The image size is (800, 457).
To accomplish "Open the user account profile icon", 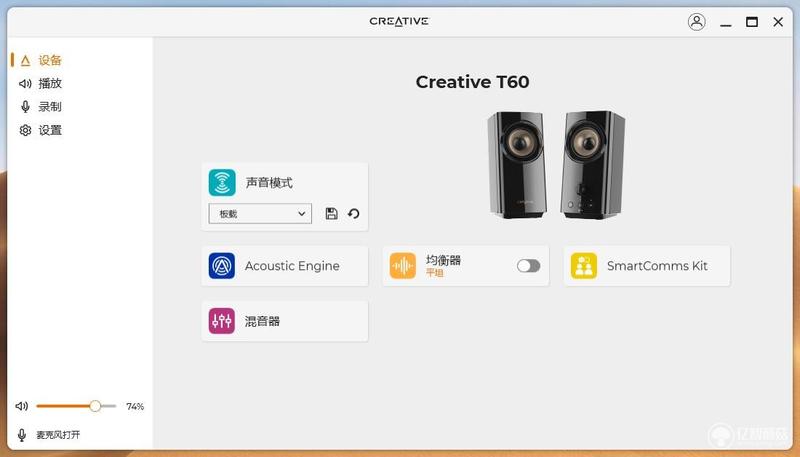I will [696, 22].
